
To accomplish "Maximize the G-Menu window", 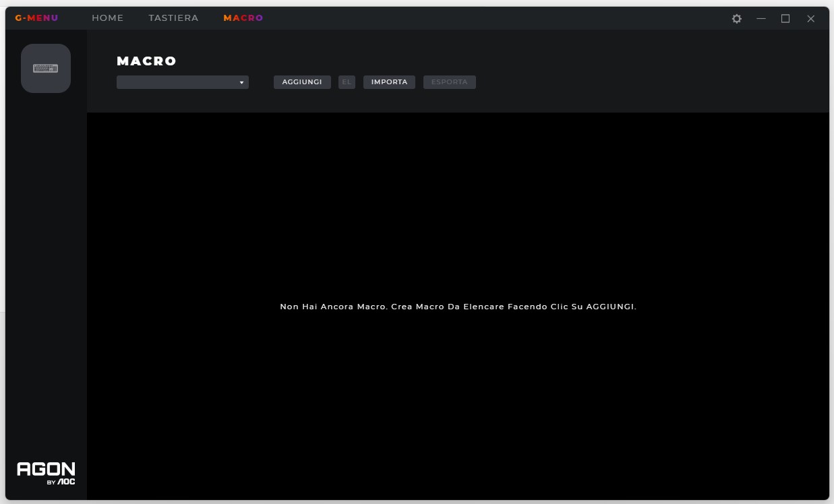I will pyautogui.click(x=785, y=19).
